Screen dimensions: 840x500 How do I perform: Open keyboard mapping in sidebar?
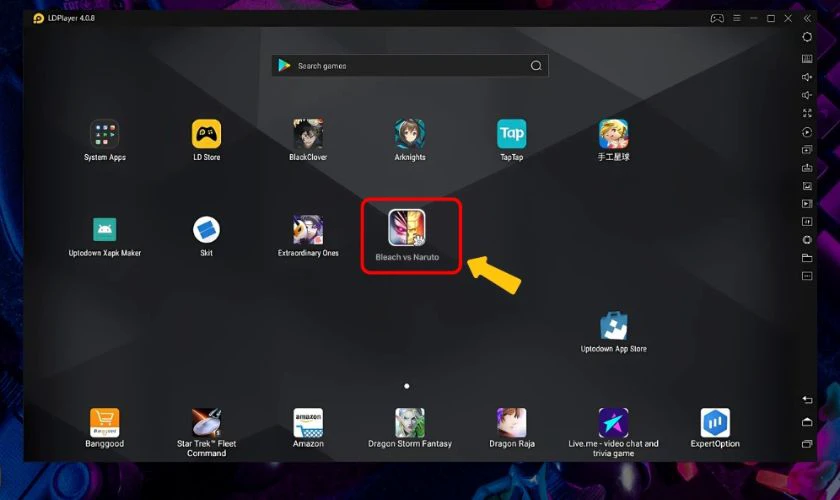coord(807,58)
